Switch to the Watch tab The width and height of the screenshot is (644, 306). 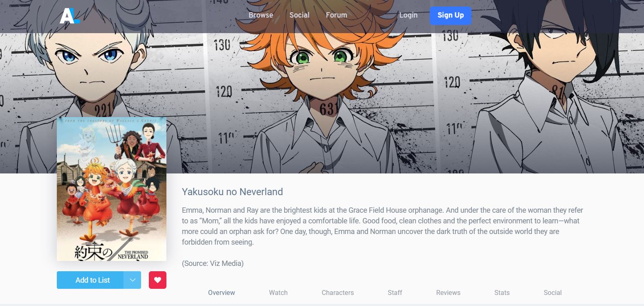click(x=278, y=292)
